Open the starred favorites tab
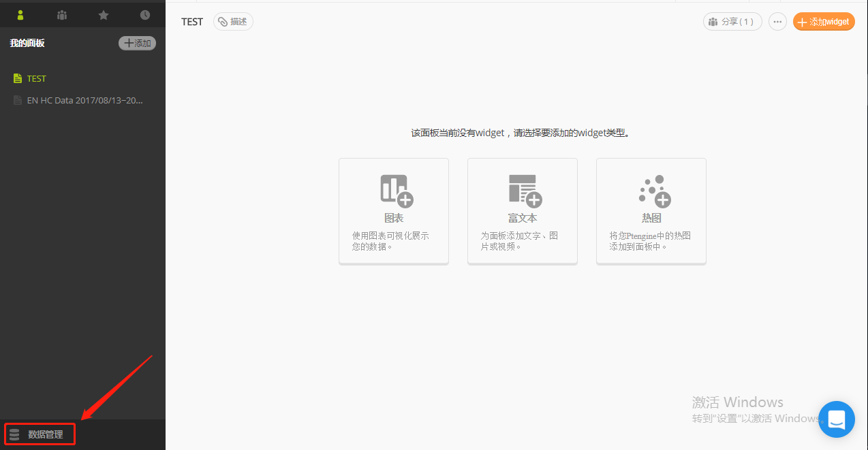The height and width of the screenshot is (450, 868). point(104,14)
